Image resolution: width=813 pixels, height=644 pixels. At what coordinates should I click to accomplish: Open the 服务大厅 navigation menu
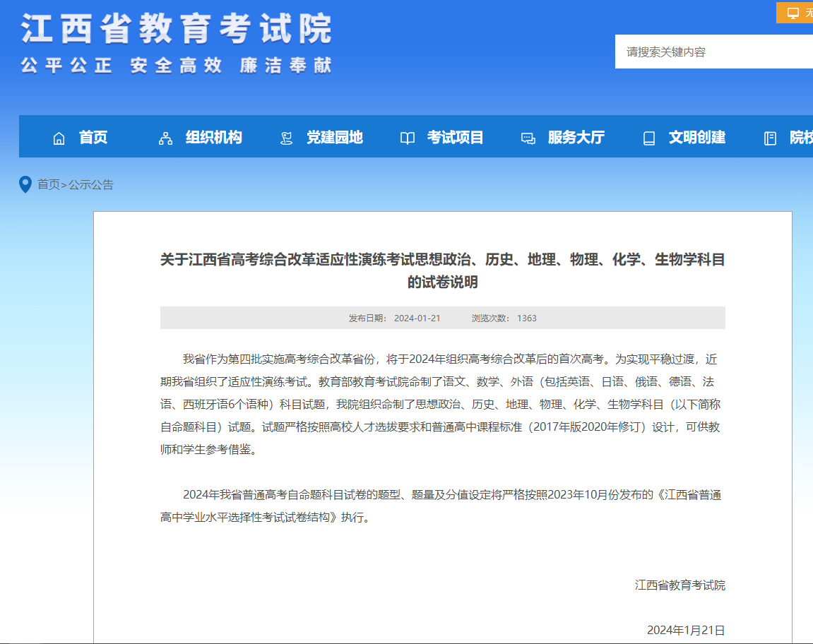(576, 138)
